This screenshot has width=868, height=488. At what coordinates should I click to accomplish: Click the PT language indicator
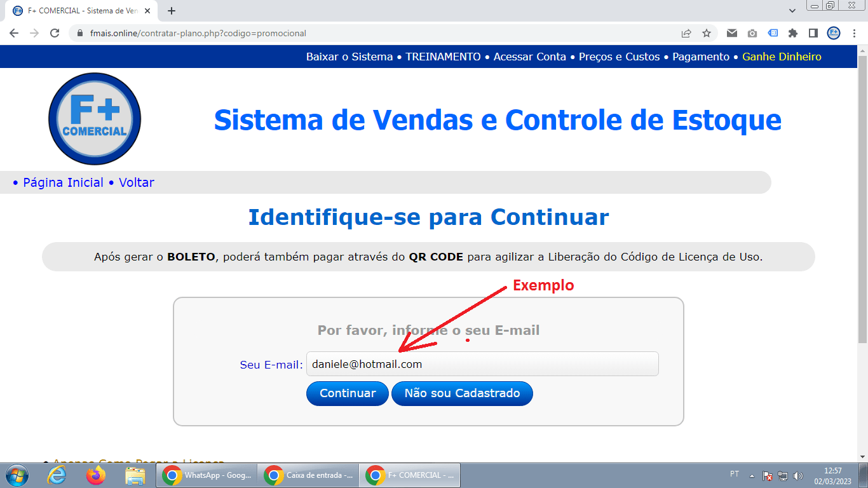pyautogui.click(x=735, y=474)
